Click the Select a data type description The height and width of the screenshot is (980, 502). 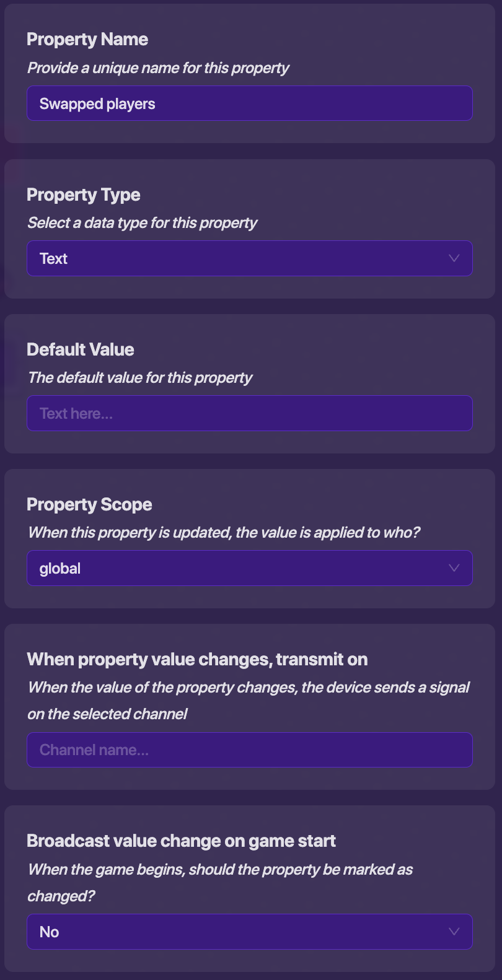click(x=142, y=223)
